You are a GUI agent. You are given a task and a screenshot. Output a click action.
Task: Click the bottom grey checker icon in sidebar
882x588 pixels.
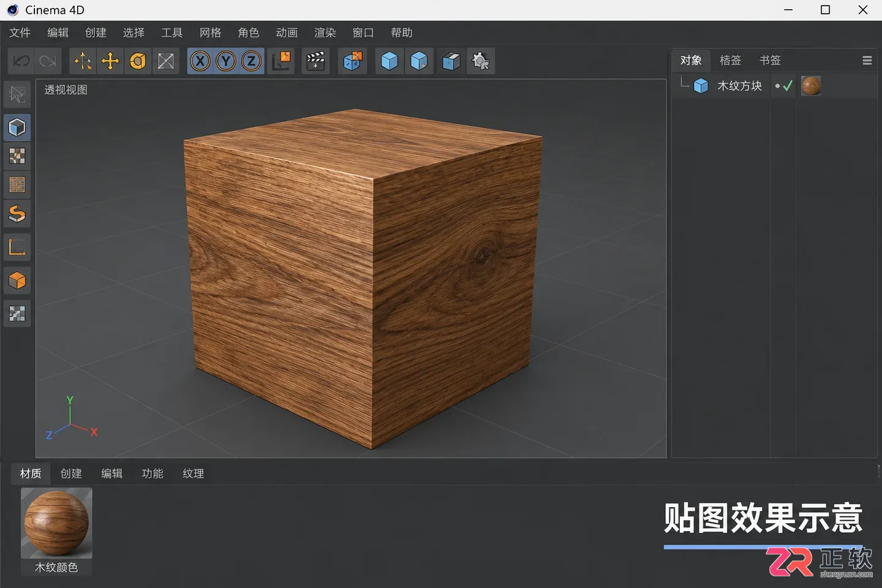pyautogui.click(x=17, y=314)
